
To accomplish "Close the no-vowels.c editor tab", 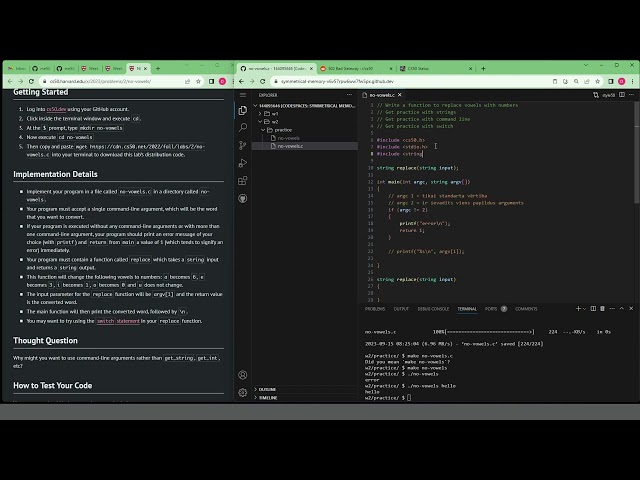I will pyautogui.click(x=400, y=95).
